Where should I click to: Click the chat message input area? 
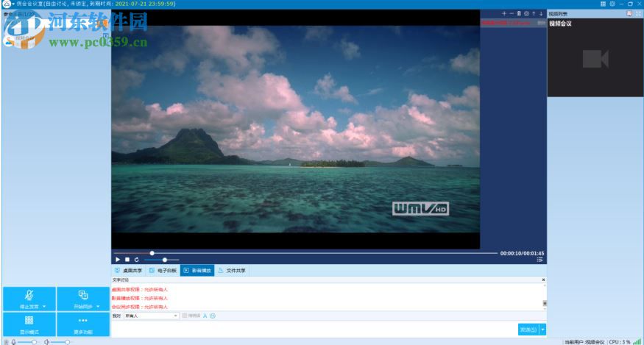(x=314, y=329)
